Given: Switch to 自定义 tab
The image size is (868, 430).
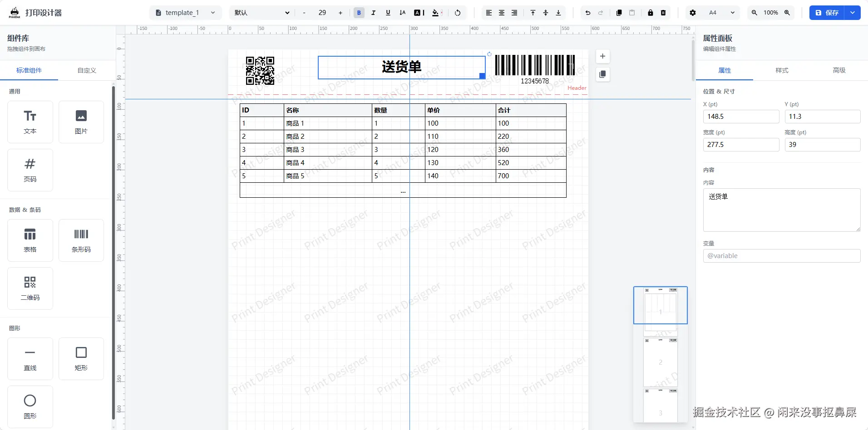Looking at the screenshot, I should [87, 70].
